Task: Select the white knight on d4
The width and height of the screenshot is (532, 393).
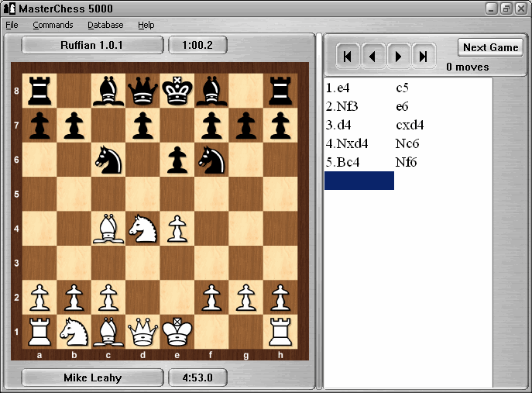Action: (x=143, y=229)
